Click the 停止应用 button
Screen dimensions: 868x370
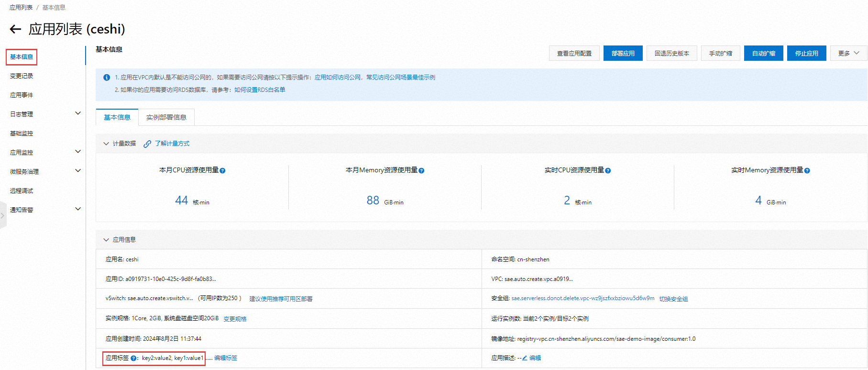pos(807,53)
